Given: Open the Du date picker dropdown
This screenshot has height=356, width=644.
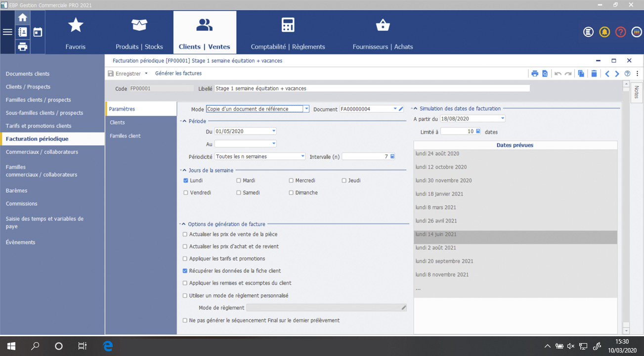Looking at the screenshot, I should tap(274, 131).
